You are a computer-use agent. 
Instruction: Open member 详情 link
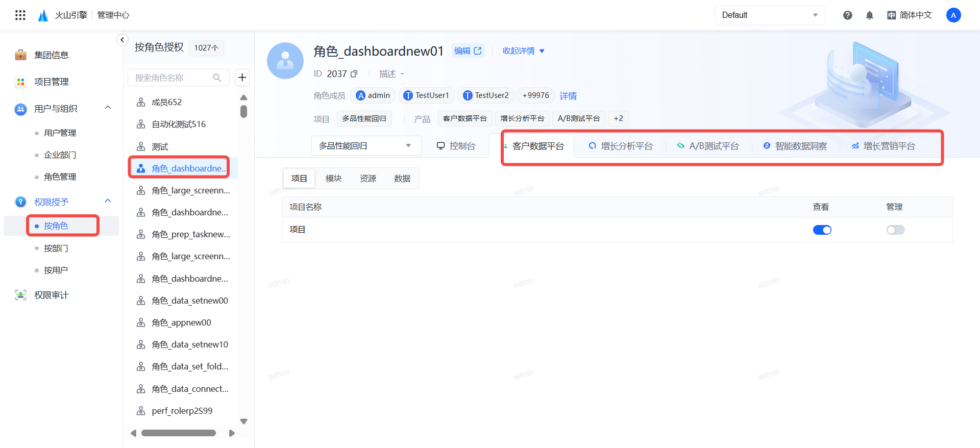(x=568, y=96)
